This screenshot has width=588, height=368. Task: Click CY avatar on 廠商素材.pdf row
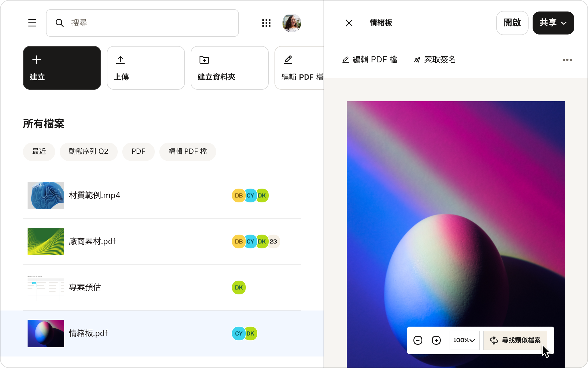(250, 241)
